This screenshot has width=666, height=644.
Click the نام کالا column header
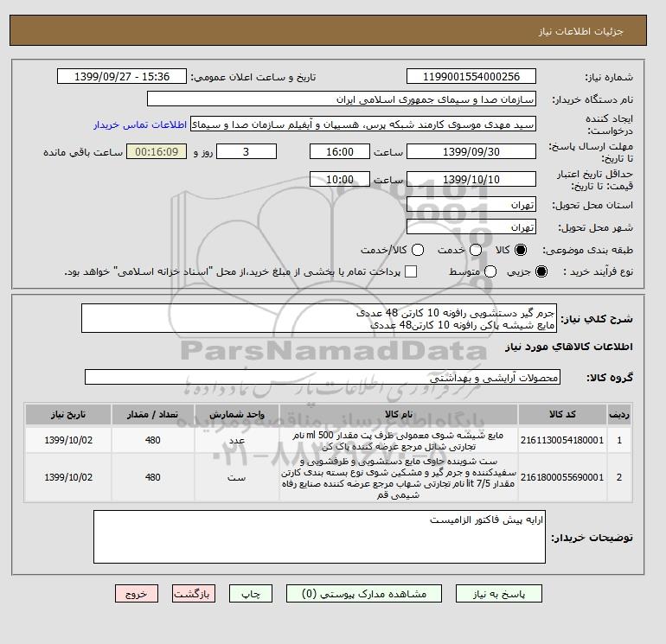(x=399, y=414)
